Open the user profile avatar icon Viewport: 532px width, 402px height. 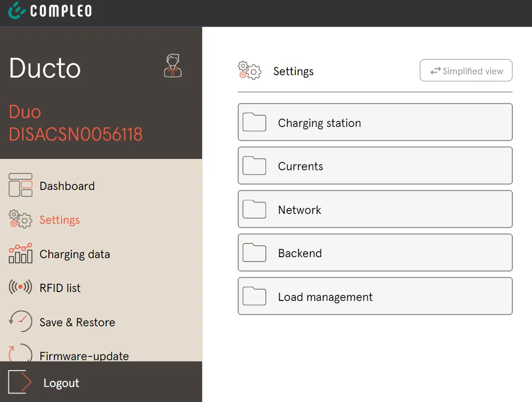[x=172, y=65]
